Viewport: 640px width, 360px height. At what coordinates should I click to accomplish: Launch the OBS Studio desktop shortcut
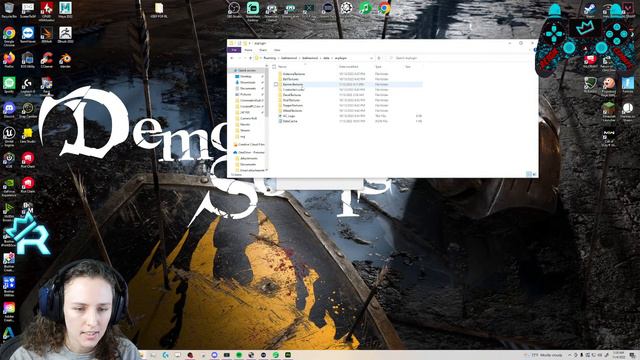tap(234, 10)
